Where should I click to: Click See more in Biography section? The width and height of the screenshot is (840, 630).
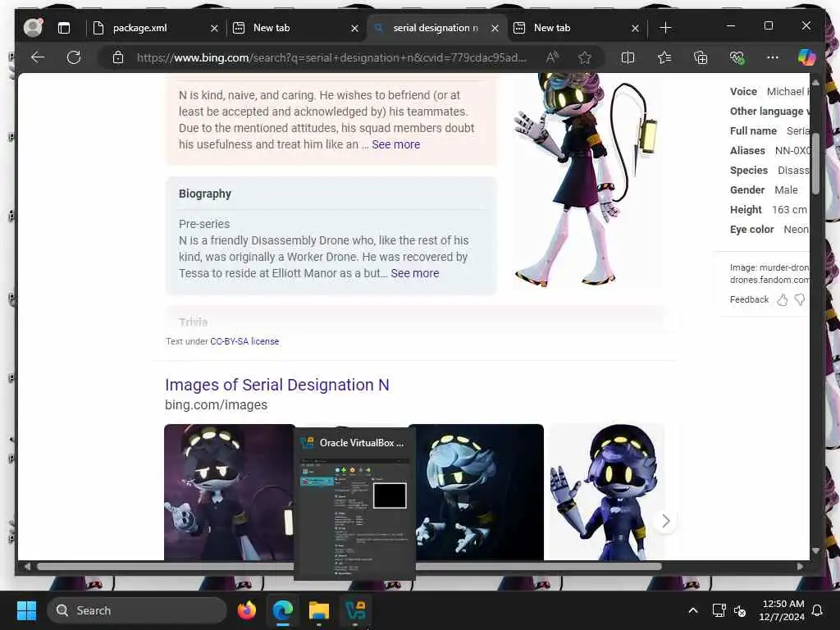pos(414,273)
